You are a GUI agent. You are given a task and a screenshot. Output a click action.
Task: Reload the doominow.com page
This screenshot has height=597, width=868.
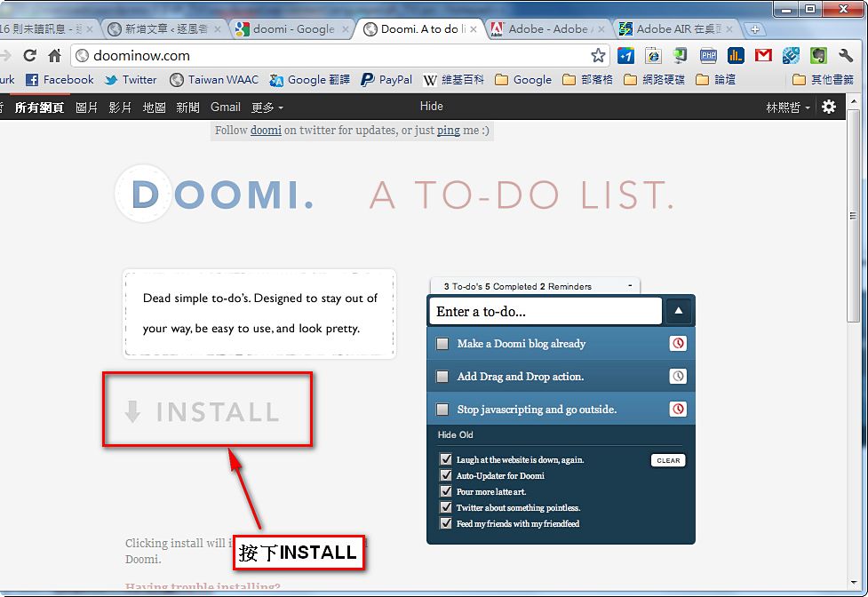click(x=29, y=55)
